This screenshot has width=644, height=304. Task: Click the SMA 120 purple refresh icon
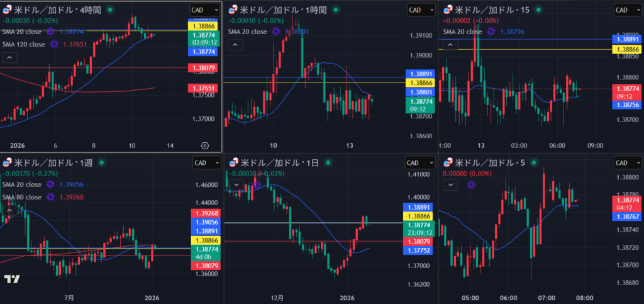(x=54, y=44)
